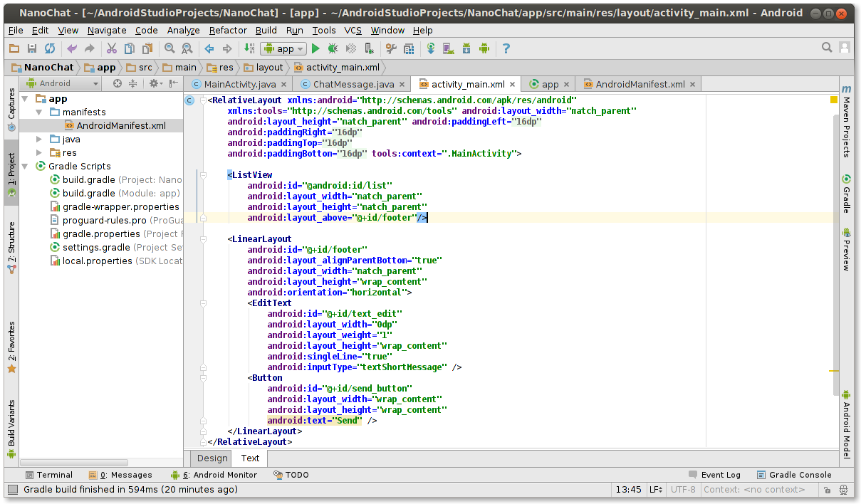Image resolution: width=861 pixels, height=504 pixels.
Task: Click the Replace toolbar icon
Action: coord(187,48)
